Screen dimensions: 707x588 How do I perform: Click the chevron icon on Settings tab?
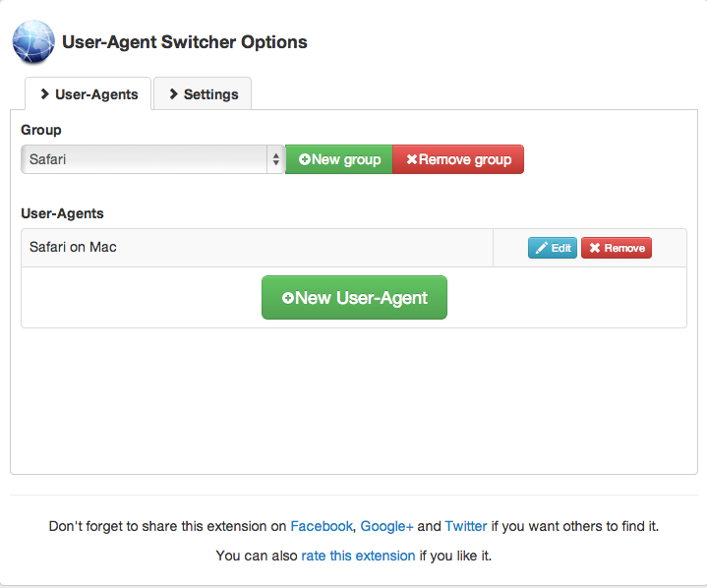click(x=174, y=94)
